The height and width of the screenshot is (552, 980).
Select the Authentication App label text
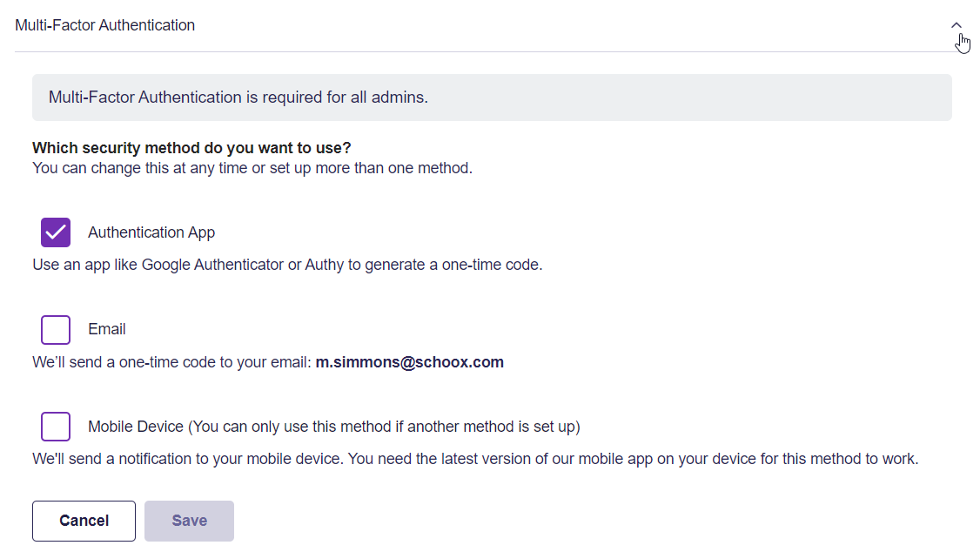point(151,232)
